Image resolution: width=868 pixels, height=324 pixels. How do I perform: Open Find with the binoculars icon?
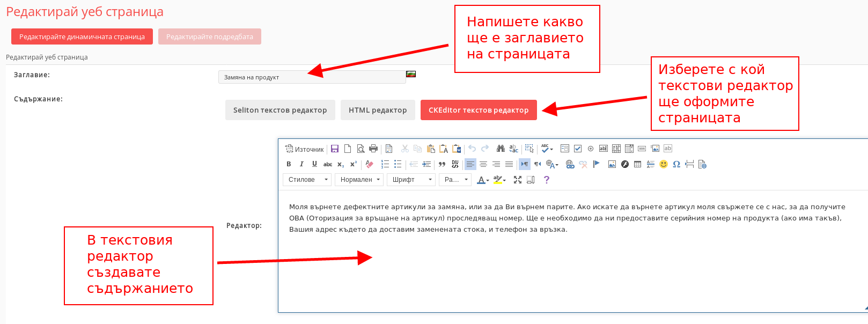[501, 149]
